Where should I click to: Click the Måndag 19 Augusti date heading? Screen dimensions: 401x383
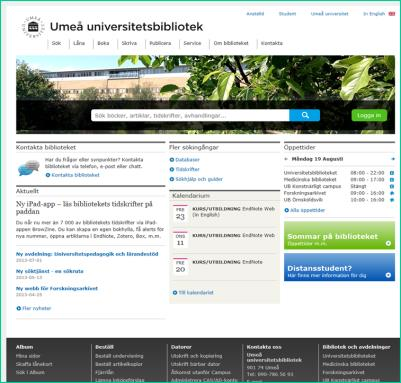pyautogui.click(x=317, y=159)
